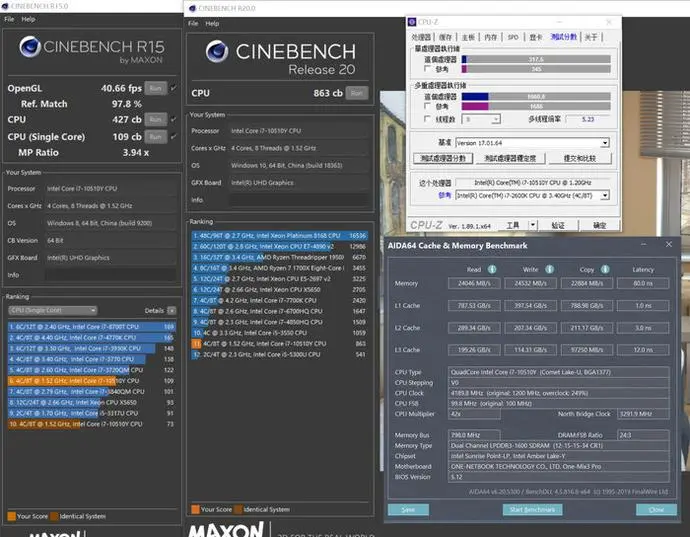Click the Memory Latency value in AIDA64
This screenshot has height=537, width=690.
click(643, 283)
